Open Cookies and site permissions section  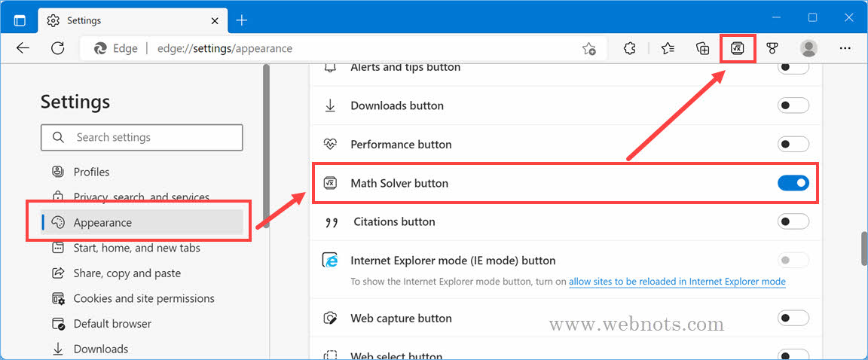click(143, 298)
